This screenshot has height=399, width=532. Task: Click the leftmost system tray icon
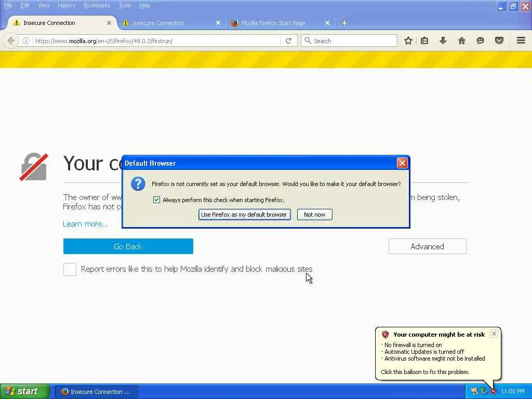(474, 391)
